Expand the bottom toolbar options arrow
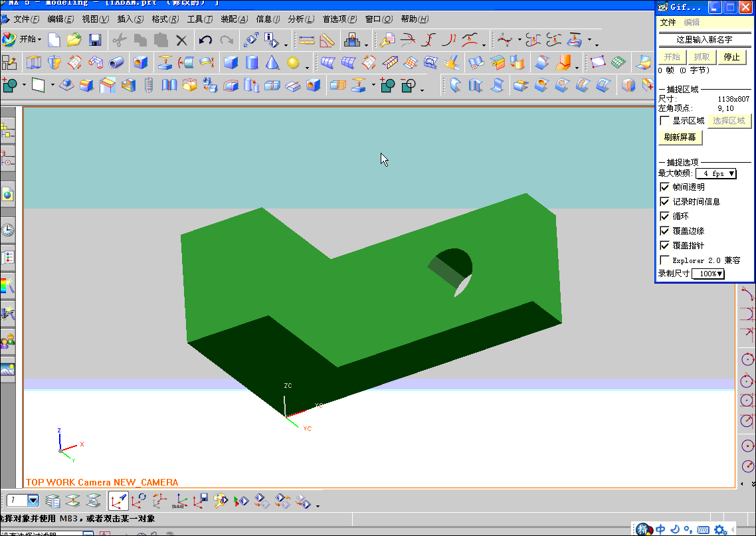This screenshot has width=756, height=536. pyautogui.click(x=318, y=505)
